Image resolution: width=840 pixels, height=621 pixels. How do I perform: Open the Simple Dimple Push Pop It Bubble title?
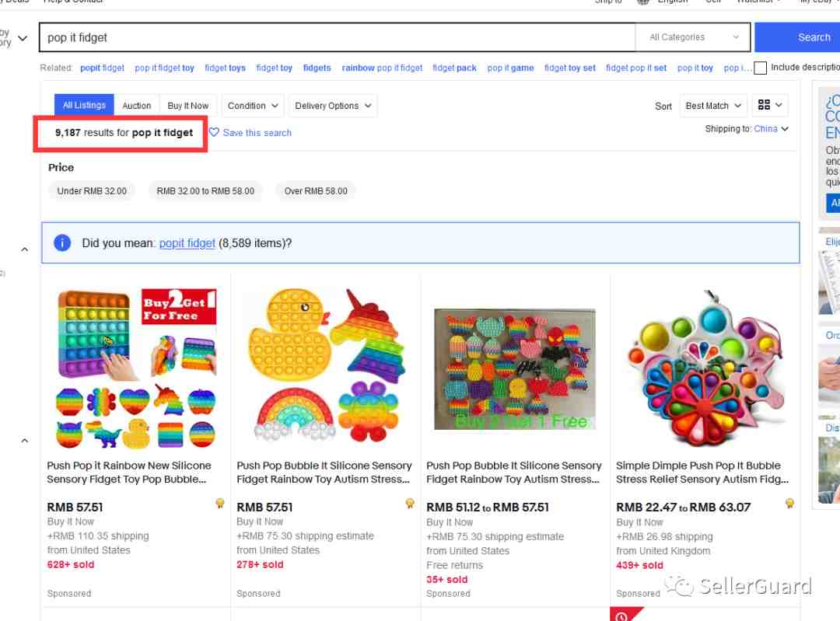[x=702, y=473]
